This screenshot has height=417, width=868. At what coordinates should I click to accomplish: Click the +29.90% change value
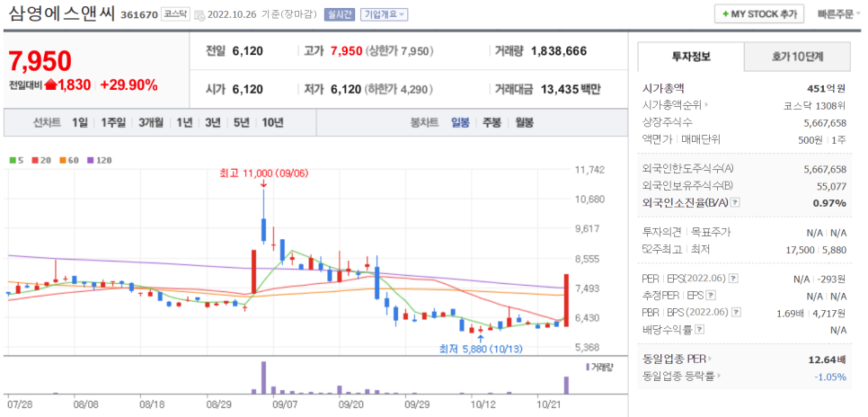point(129,85)
